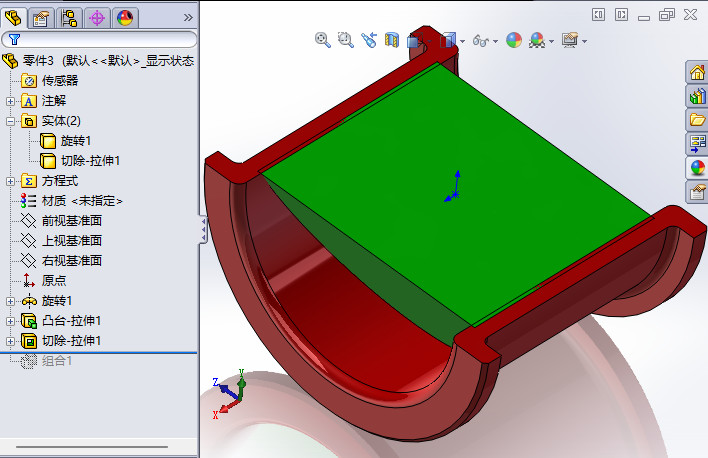Select 材质 <未指定> material entry
Viewport: 708px width, 458px height.
click(x=72, y=201)
